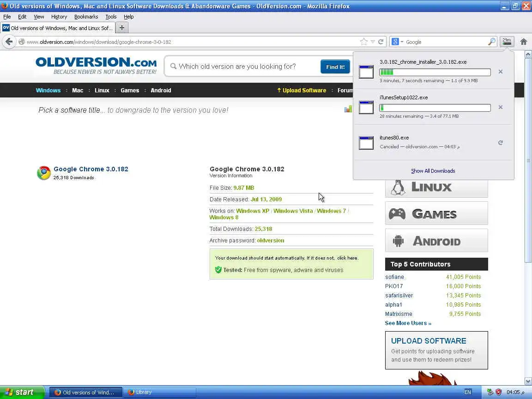Click the chrome installer download progress bar
Viewport: 532px width, 399px height.
point(435,72)
